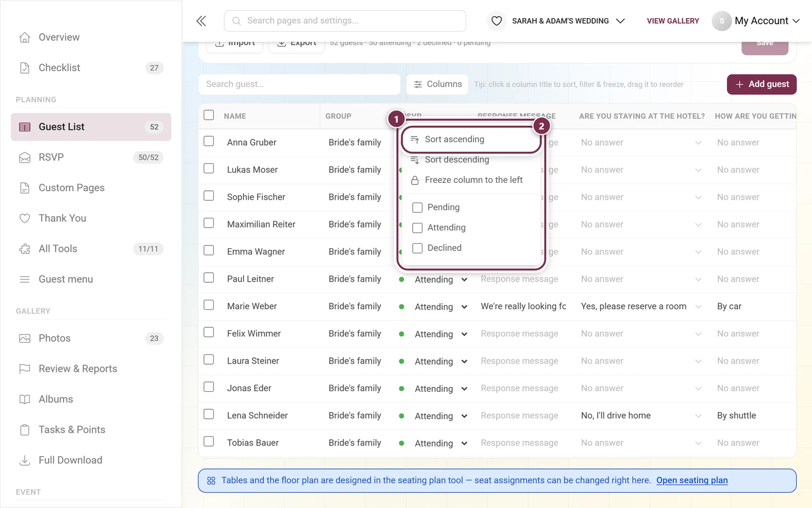
Task: Click the Review & Reports flag icon
Action: tap(25, 369)
